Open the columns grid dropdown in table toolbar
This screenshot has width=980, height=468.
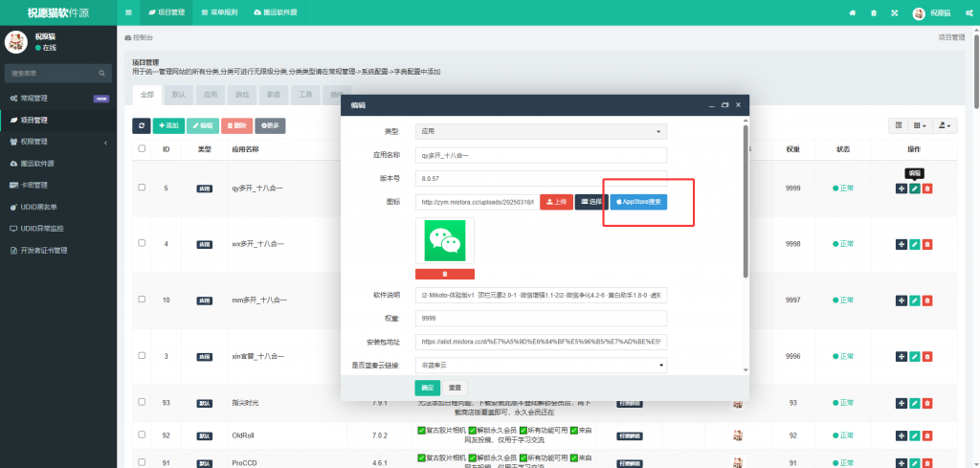(x=920, y=125)
